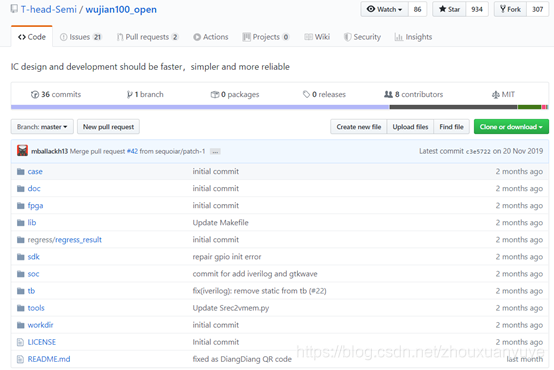View the 8 contributors list
Screen dimensions: 554x370
[x=413, y=94]
